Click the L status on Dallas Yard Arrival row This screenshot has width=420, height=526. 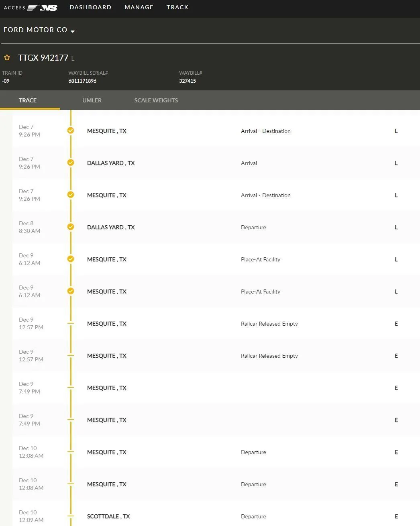tap(396, 163)
